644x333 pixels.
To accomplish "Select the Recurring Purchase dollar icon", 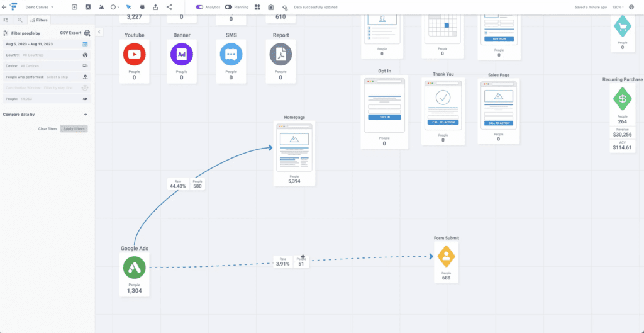I will tap(622, 99).
